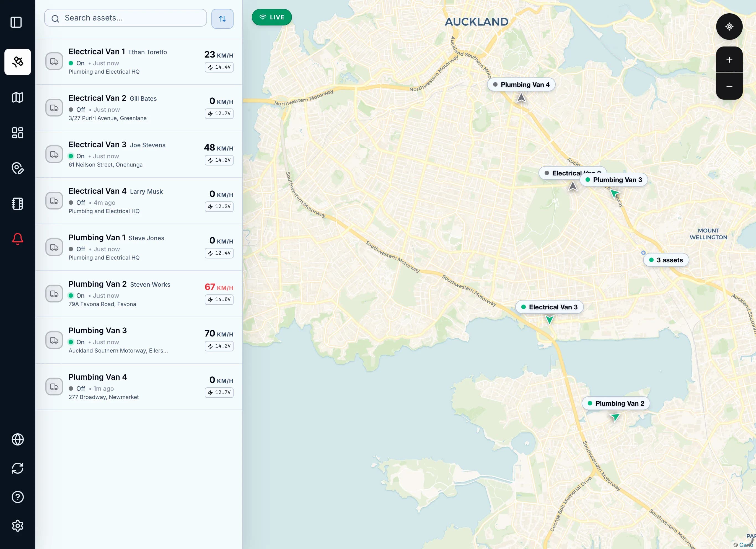The height and width of the screenshot is (549, 756).
Task: Click address 61 Neilson Street, Onehunga
Action: click(105, 165)
